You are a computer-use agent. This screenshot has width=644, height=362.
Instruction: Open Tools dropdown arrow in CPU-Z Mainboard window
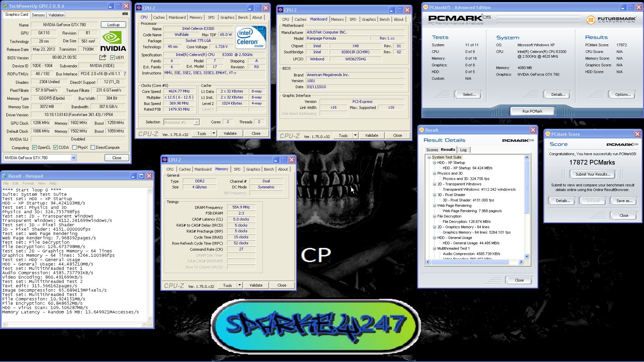(x=355, y=136)
